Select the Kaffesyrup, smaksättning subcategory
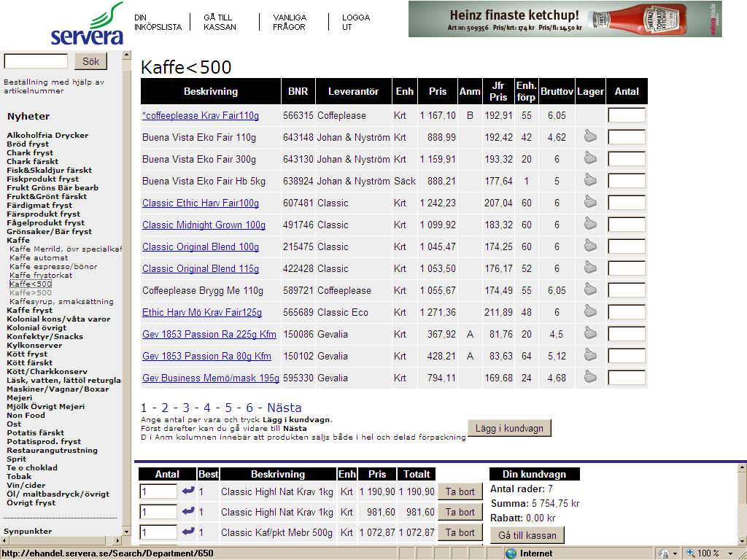747x560 pixels. [61, 302]
